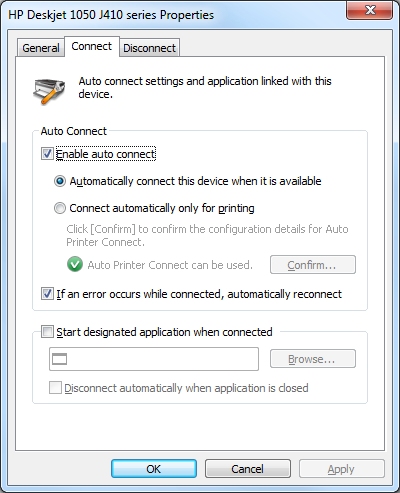Enable Start designated application when connected
Screen dimensions: 400x493
47,332
